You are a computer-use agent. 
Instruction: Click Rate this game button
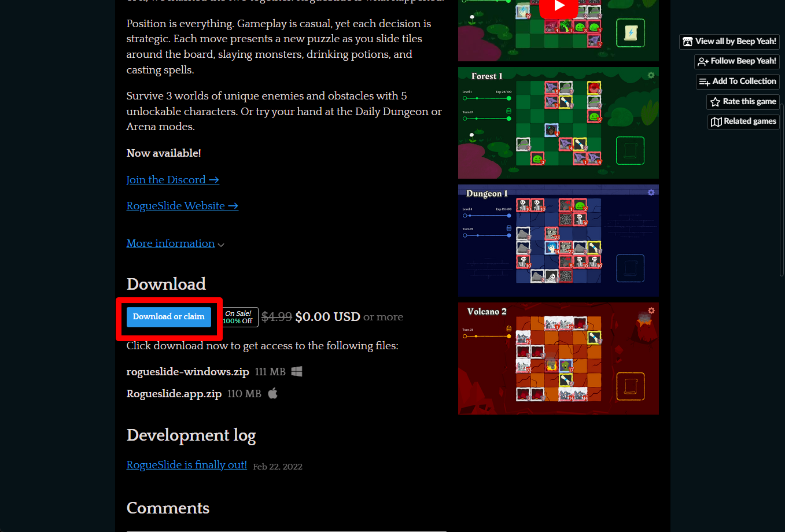[743, 102]
